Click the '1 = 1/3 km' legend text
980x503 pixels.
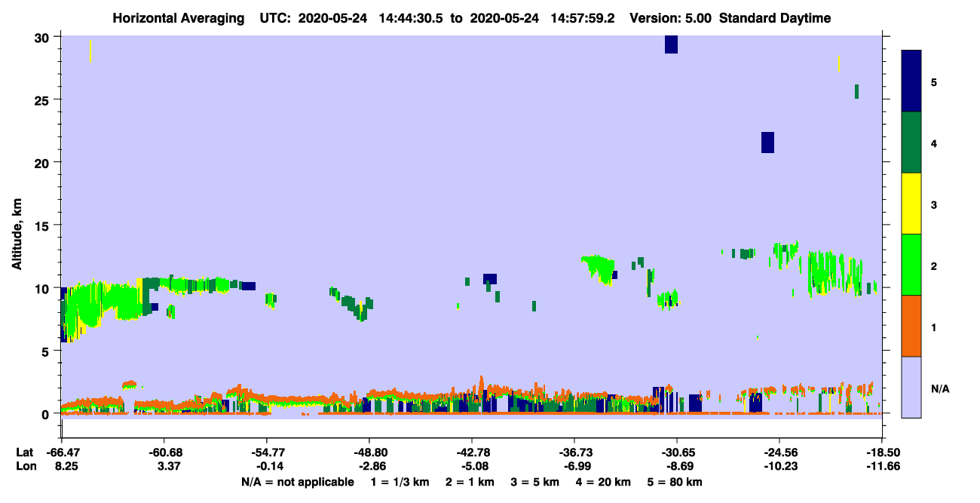pos(400,482)
